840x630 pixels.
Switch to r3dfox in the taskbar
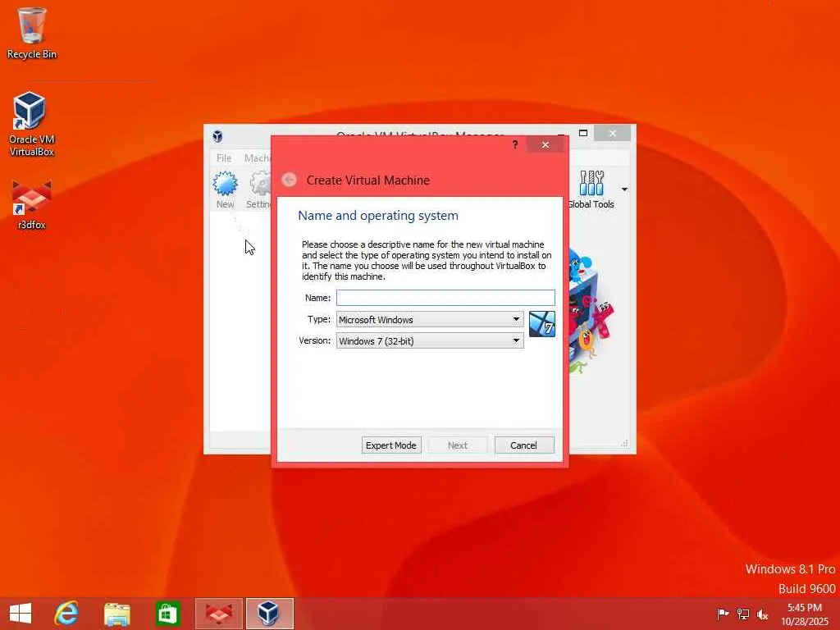pyautogui.click(x=219, y=614)
